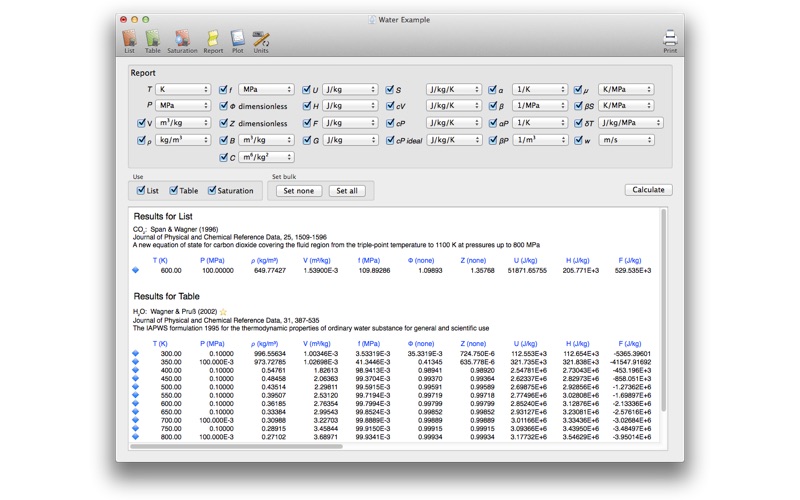Click the Results for Table heading
Image resolution: width=800 pixels, height=500 pixels.
point(166,296)
